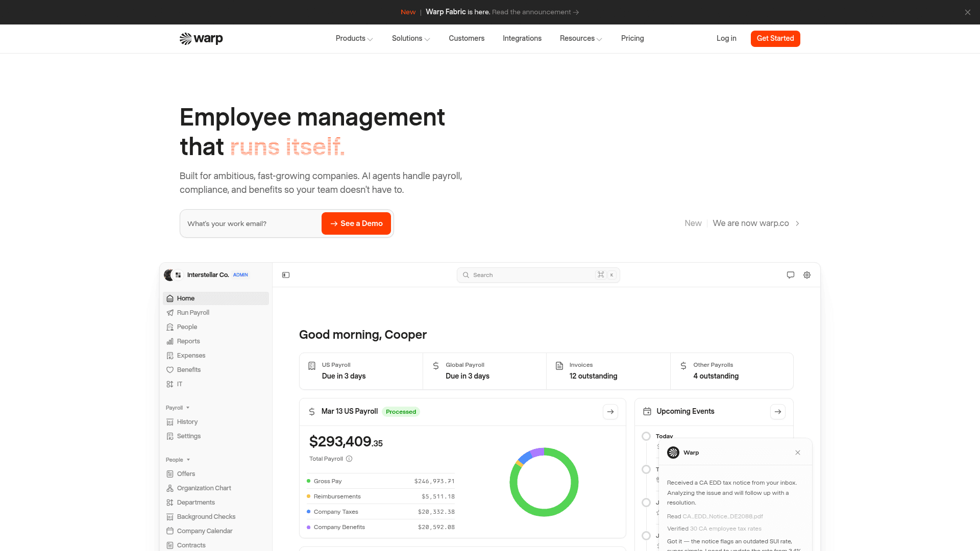
Task: Open the settings gear icon
Action: coord(807,275)
